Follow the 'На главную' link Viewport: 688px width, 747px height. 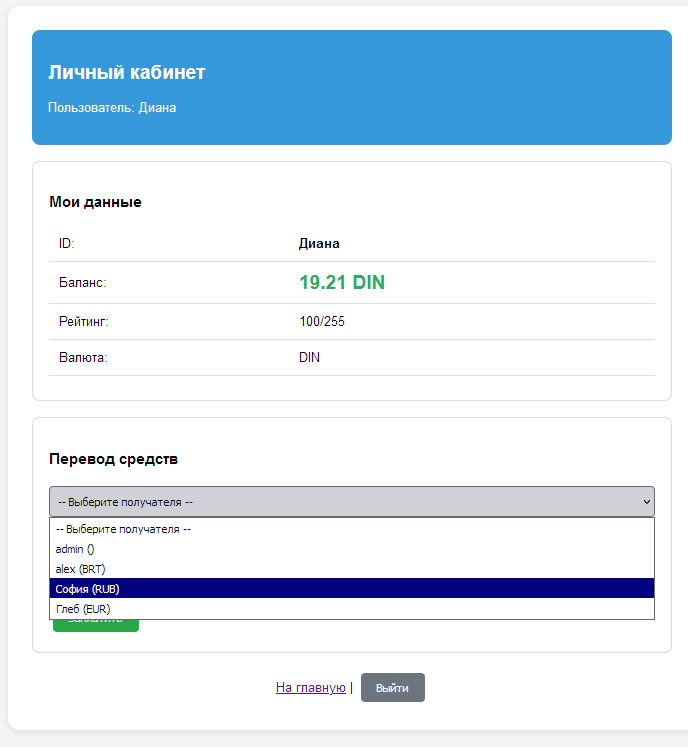310,688
